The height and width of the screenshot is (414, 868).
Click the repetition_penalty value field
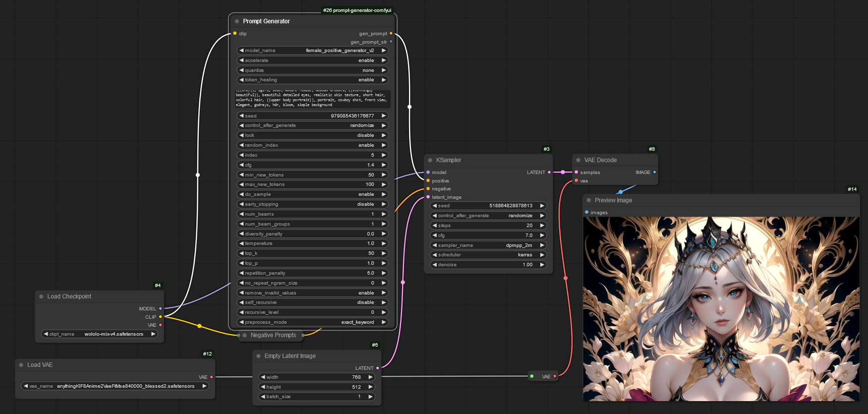(x=313, y=273)
